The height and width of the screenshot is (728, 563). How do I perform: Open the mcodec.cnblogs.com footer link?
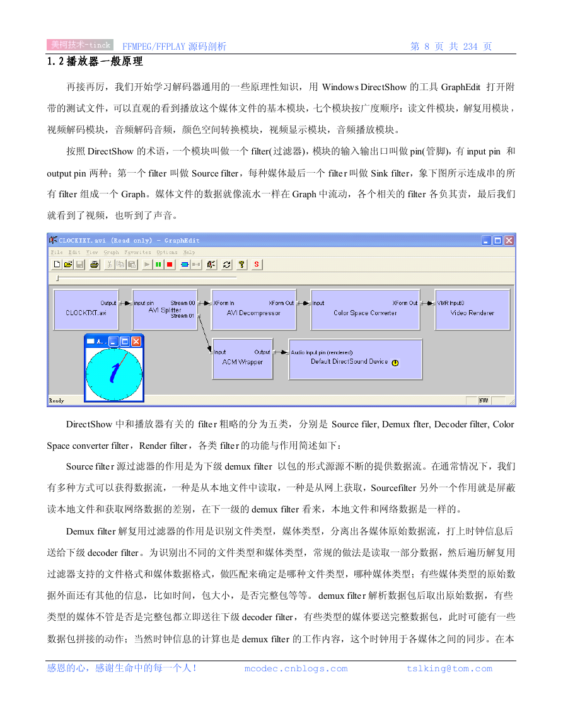(x=296, y=669)
